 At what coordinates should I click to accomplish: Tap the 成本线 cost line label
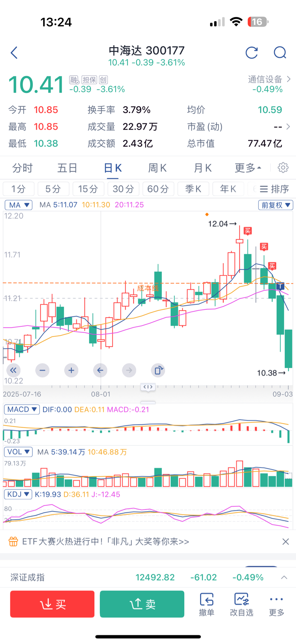click(148, 288)
